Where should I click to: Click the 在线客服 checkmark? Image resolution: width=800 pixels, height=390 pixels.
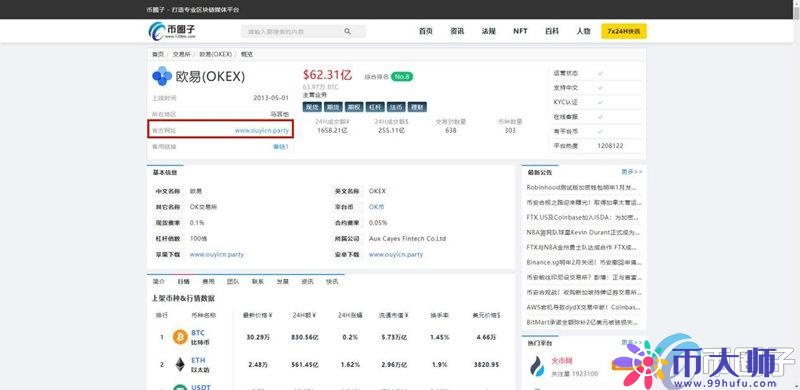click(601, 116)
